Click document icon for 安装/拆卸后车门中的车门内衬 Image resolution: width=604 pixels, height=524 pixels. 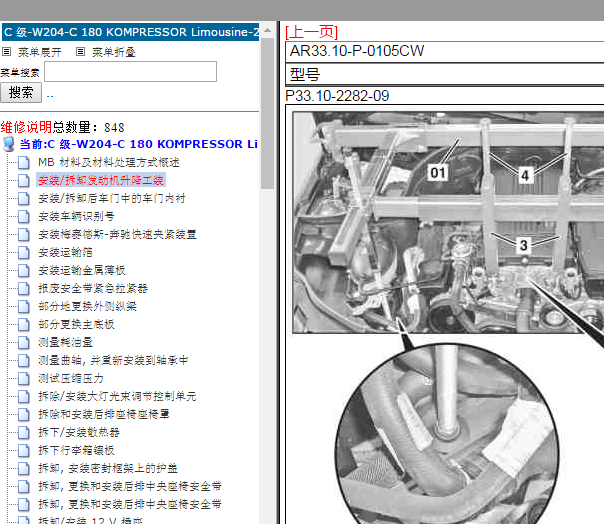point(23,198)
